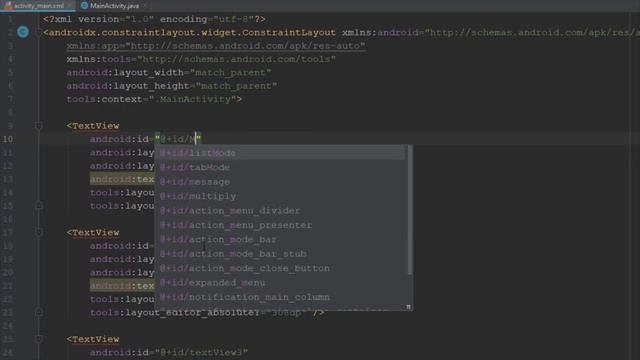Click the fold end marker at line 23
The height and width of the screenshot is (360, 640).
pos(39,312)
